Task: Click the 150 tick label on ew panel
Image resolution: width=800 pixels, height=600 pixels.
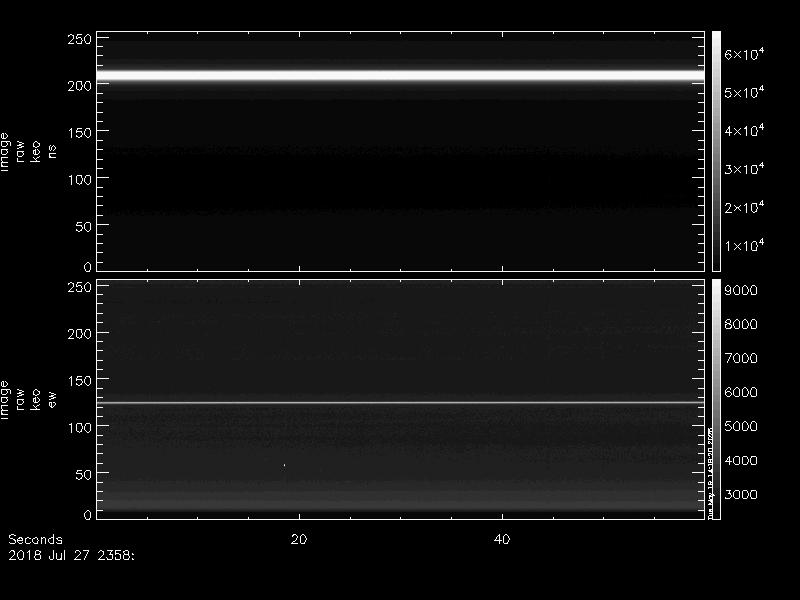Action: 80,381
